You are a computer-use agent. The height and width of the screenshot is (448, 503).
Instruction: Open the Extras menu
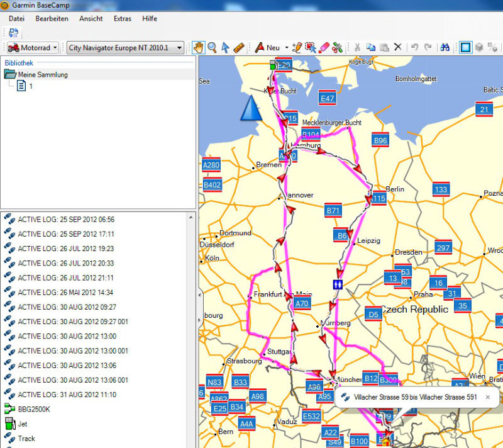coord(123,19)
